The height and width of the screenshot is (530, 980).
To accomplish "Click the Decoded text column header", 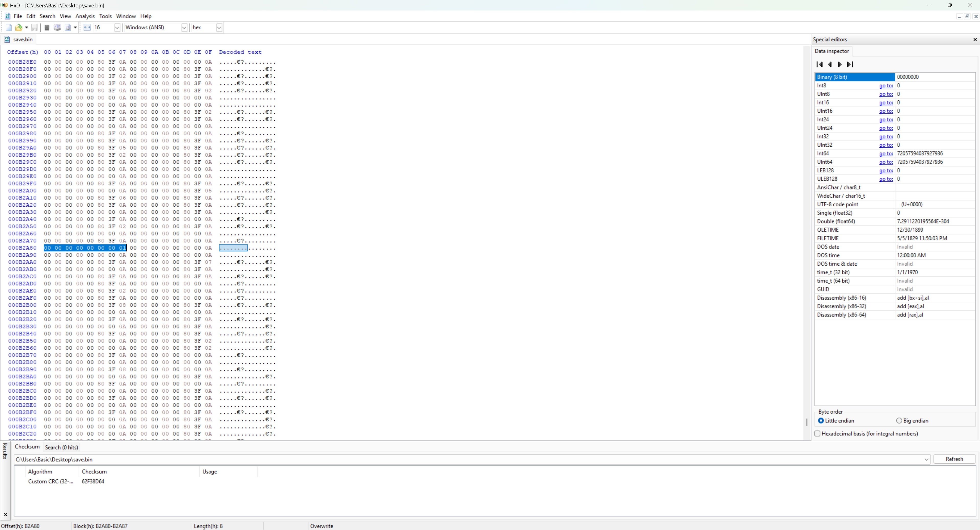I will coord(240,52).
